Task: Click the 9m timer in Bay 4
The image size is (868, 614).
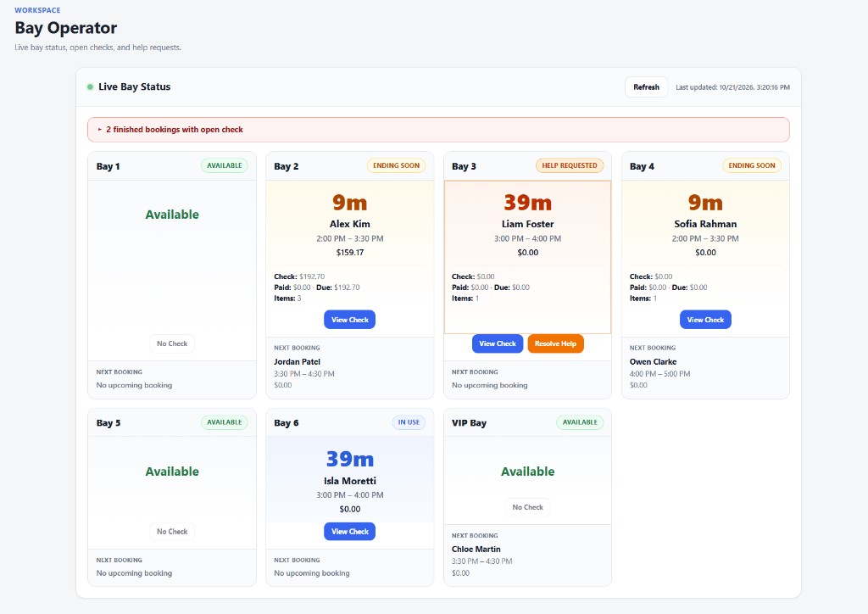Action: (x=705, y=202)
